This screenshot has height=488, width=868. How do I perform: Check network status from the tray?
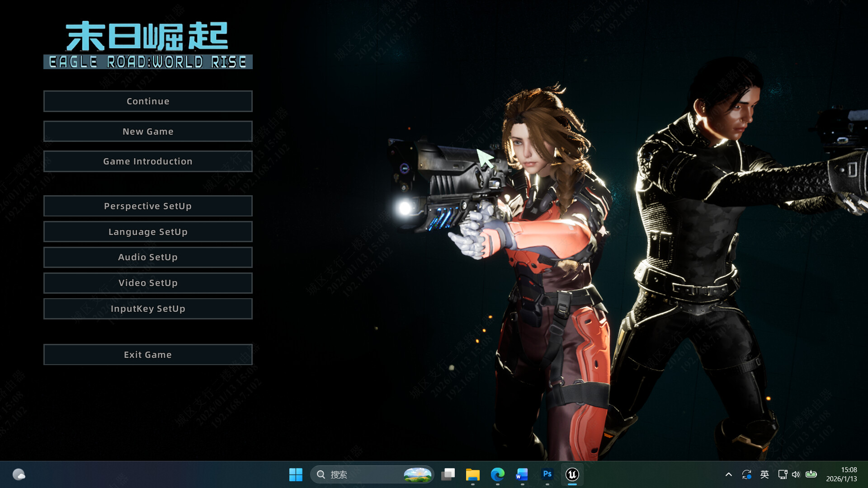(782, 474)
